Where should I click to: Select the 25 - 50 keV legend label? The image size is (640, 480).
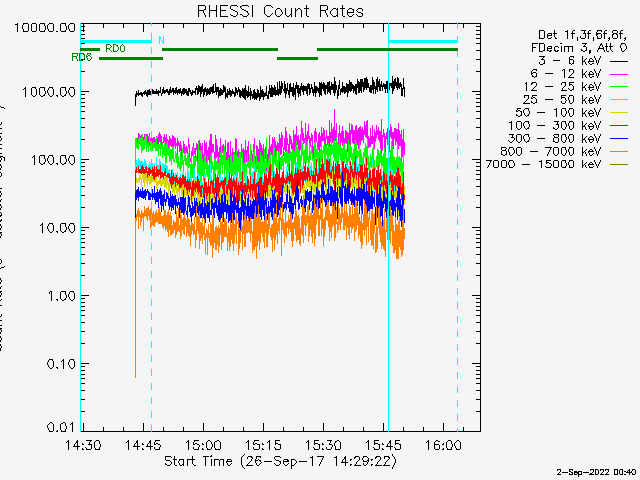click(562, 100)
